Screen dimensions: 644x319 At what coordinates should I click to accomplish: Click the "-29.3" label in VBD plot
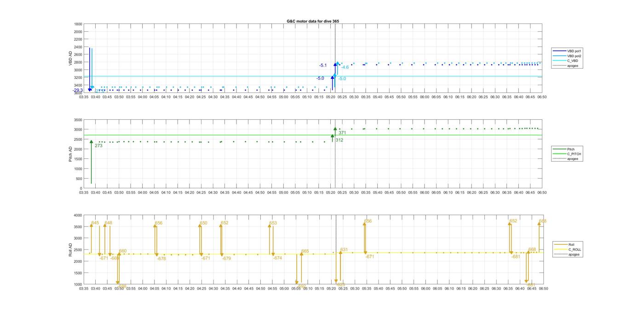(x=78, y=91)
